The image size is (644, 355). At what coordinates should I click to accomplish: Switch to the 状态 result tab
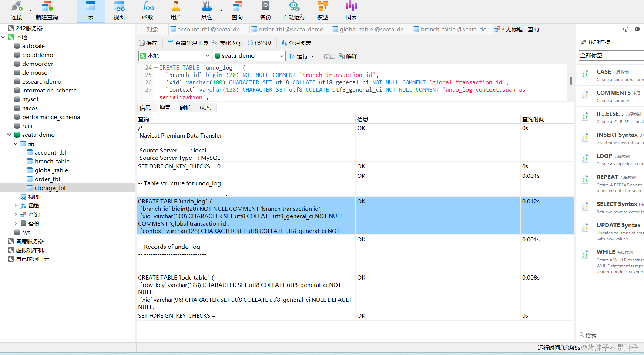[205, 108]
